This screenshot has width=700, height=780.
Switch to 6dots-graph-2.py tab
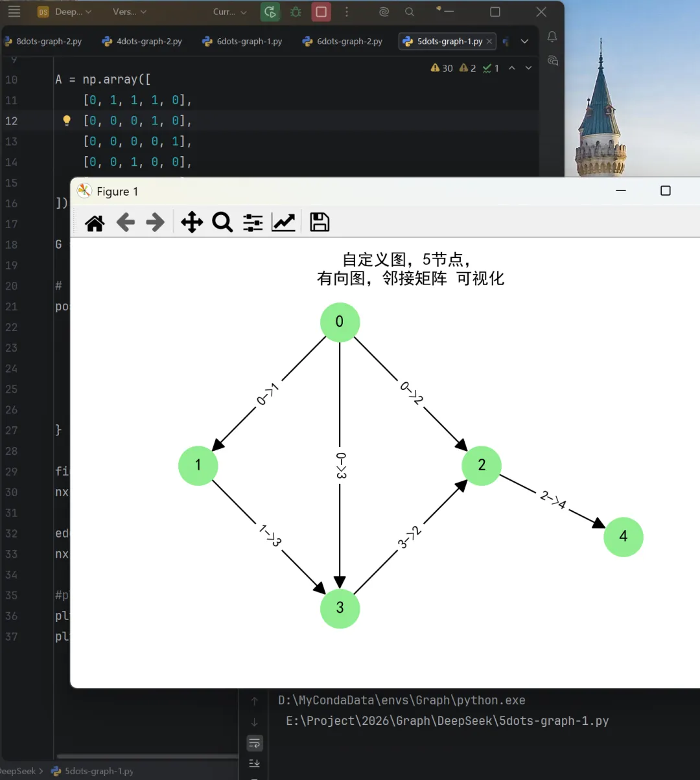pyautogui.click(x=342, y=41)
